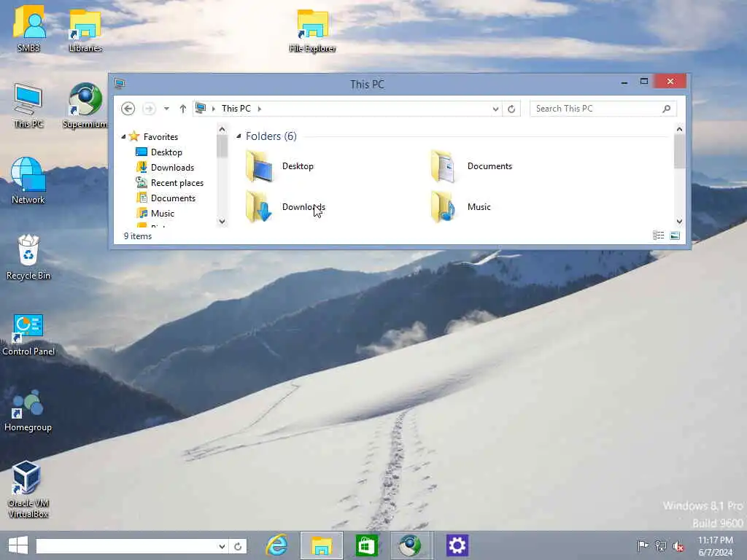
Task: Open the SMB3 desktop icon
Action: pos(28,28)
